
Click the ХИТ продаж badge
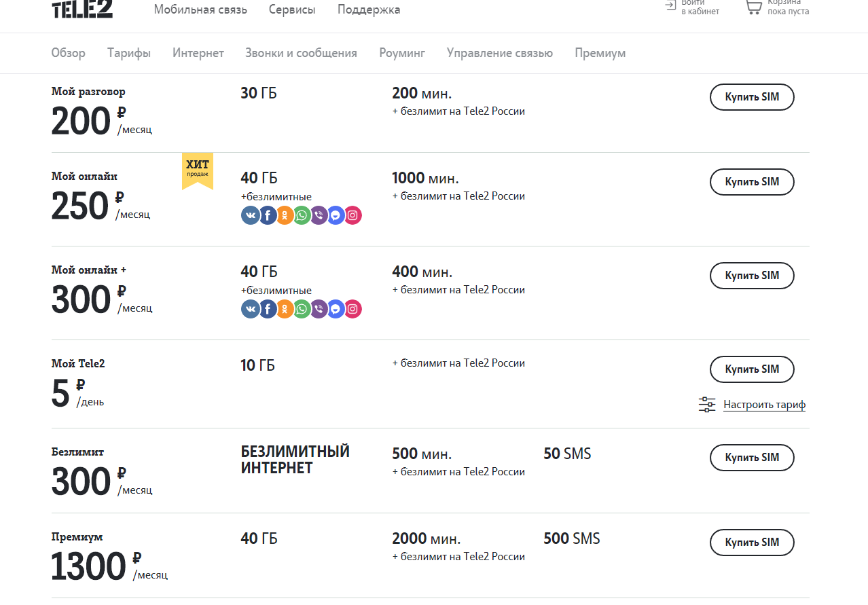tap(198, 170)
